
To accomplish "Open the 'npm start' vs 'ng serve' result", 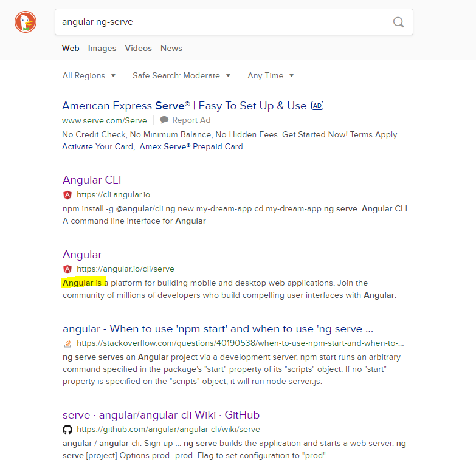I will pyautogui.click(x=218, y=329).
